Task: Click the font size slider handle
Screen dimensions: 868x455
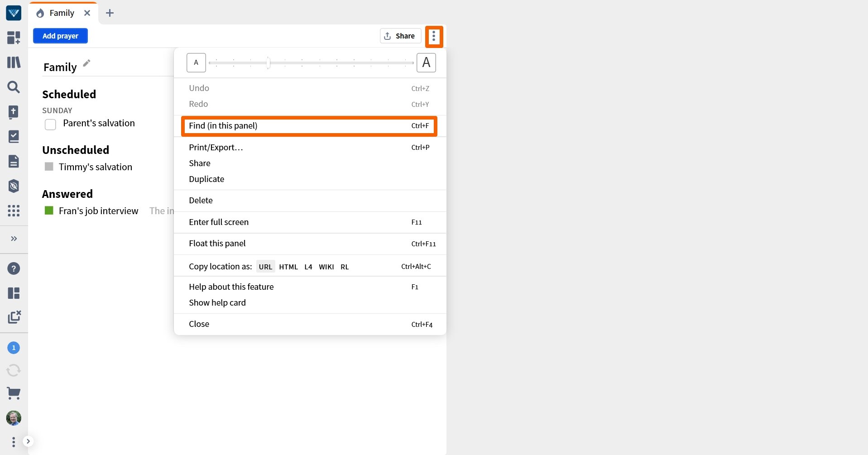Action: (269, 62)
